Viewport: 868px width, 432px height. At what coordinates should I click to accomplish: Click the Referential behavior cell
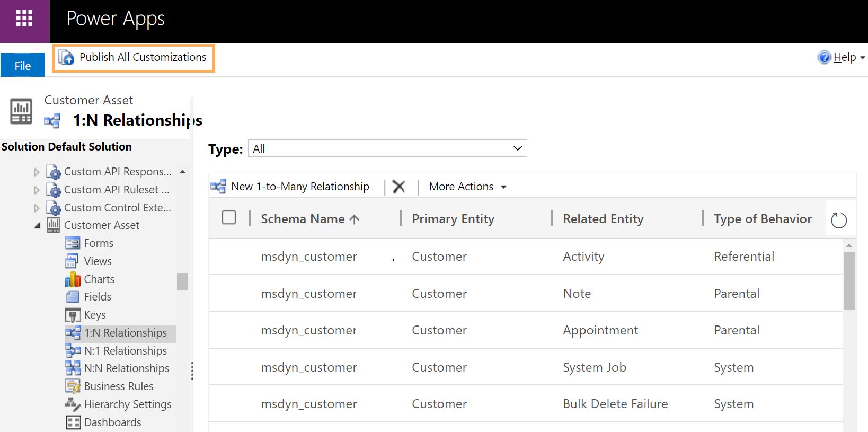coord(744,257)
